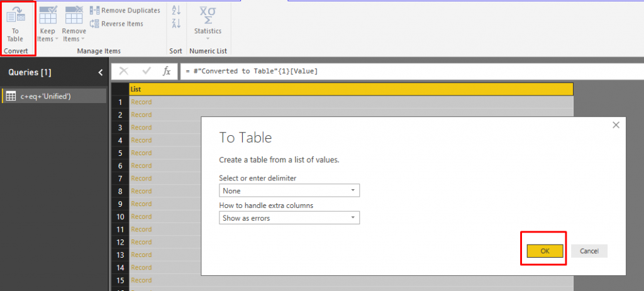This screenshot has height=291, width=644.
Task: Click the Record value in row 11
Action: [142, 229]
